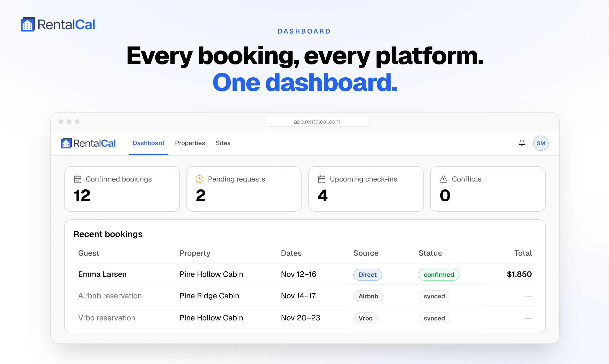Screen dimensions: 609x364
Task: Click the Airbnb source badge
Action: (x=368, y=296)
